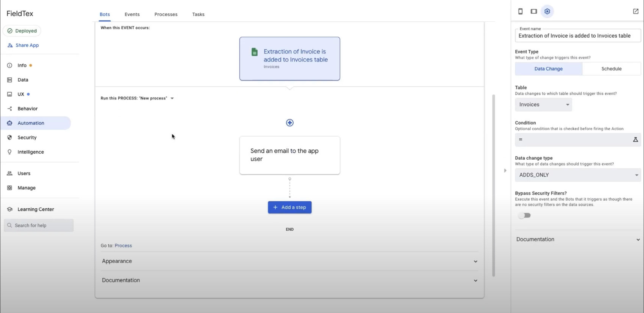The height and width of the screenshot is (313, 644).
Task: Follow the Process link
Action: click(x=123, y=245)
